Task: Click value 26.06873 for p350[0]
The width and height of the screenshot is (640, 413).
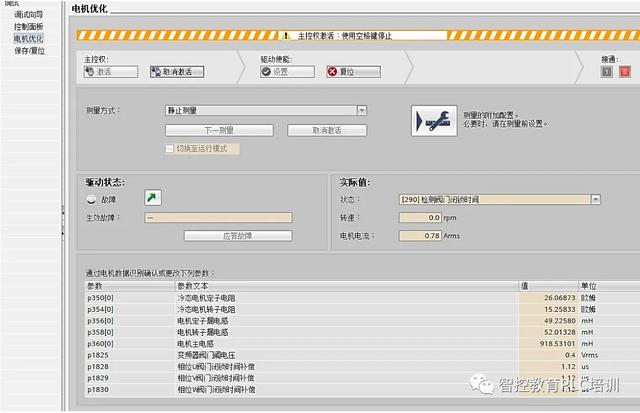Action: click(x=549, y=298)
